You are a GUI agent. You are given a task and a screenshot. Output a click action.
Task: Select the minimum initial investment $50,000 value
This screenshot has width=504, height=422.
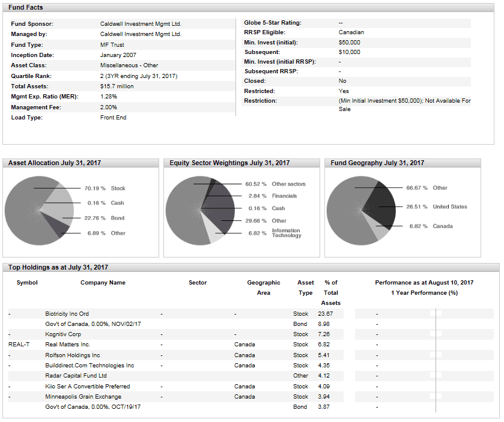pos(350,43)
